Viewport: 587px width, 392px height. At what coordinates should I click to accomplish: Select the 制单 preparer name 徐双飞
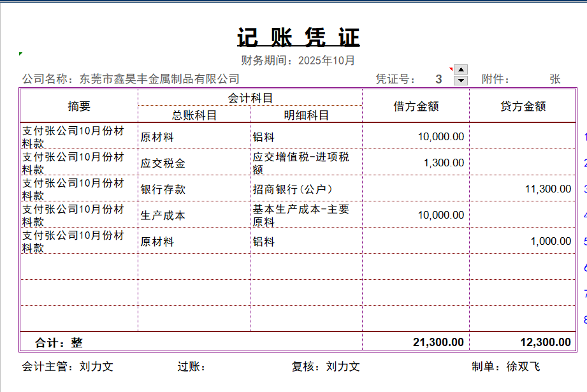pos(523,367)
